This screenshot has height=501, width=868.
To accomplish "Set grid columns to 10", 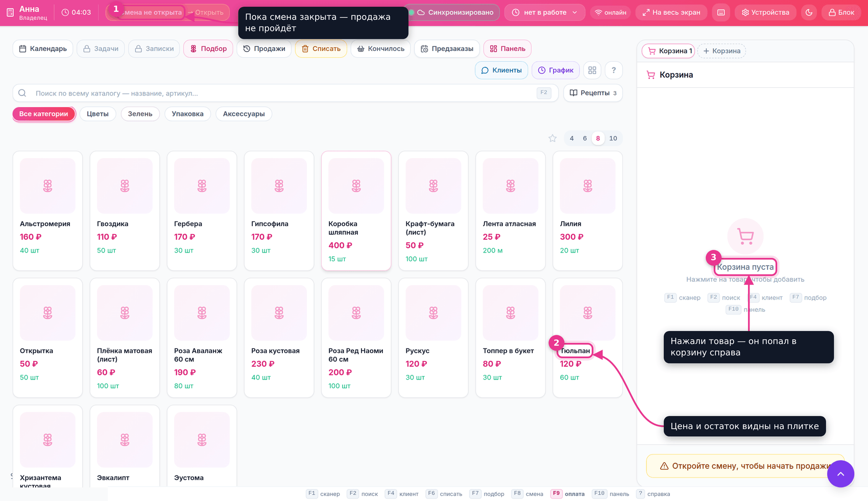I will coord(613,138).
